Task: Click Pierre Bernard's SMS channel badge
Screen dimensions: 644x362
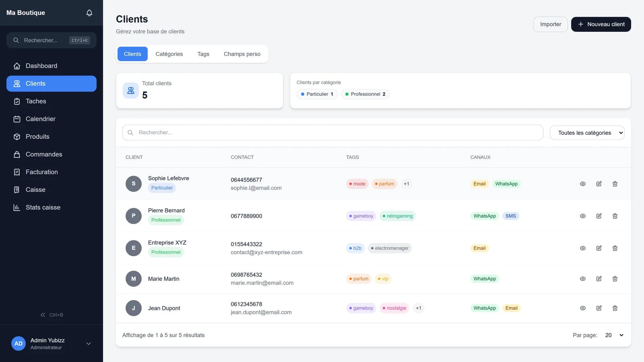Action: coord(511,216)
